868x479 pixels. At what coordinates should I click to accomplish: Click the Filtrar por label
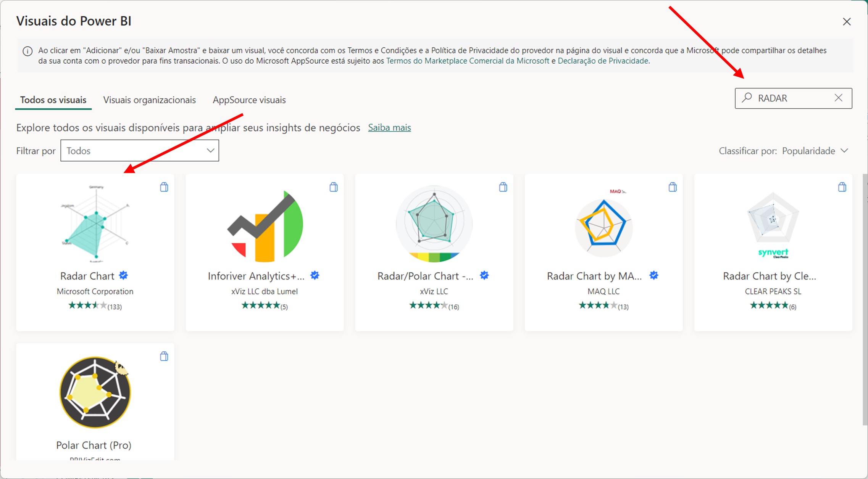[x=36, y=151]
